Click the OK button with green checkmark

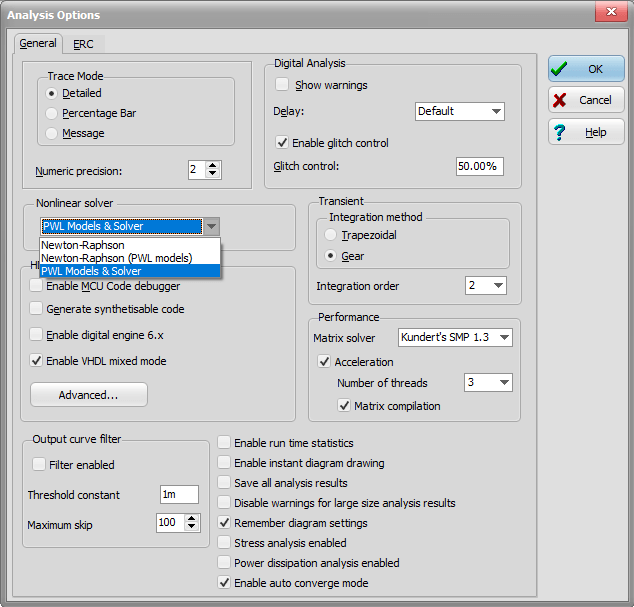coord(586,69)
